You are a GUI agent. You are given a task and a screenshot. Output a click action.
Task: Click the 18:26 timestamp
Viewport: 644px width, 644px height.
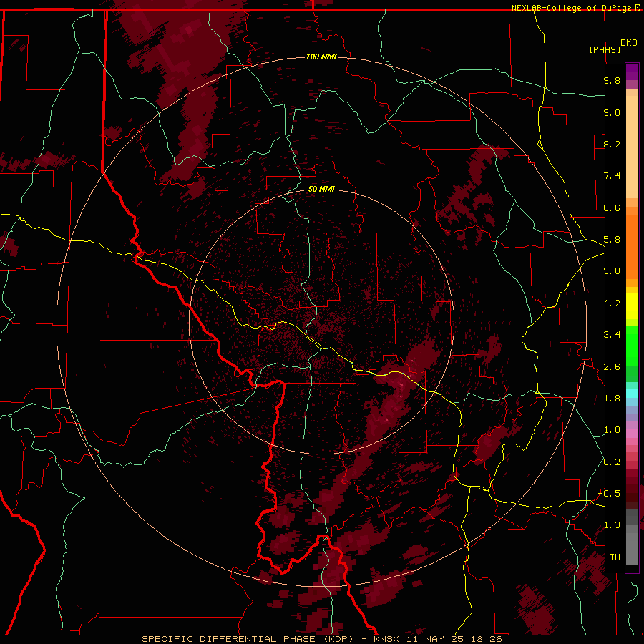pyautogui.click(x=487, y=639)
